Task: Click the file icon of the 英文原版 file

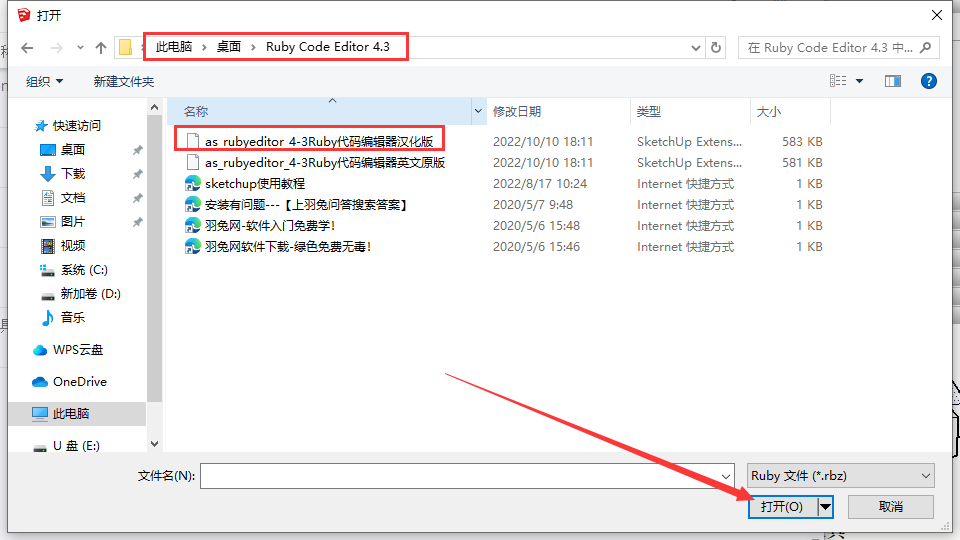Action: click(193, 162)
